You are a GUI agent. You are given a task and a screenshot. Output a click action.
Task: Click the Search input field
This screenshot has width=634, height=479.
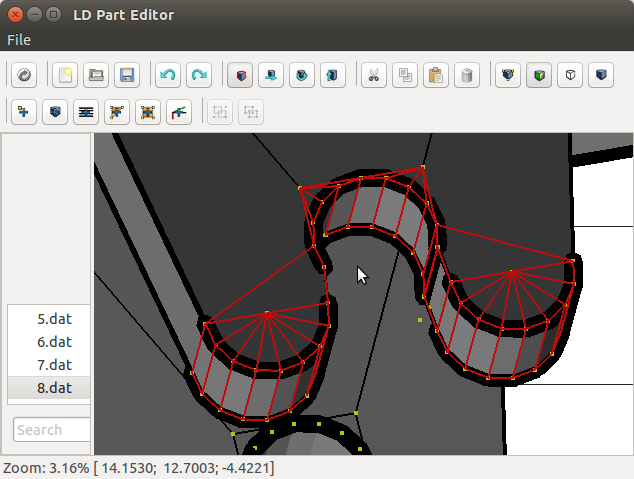[x=52, y=430]
